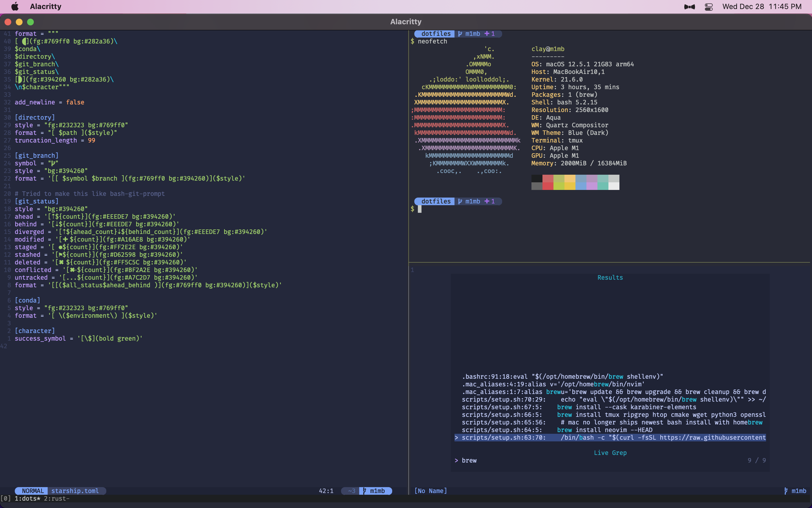Click the date and time in menu bar
This screenshot has height=508, width=812.
point(762,6)
